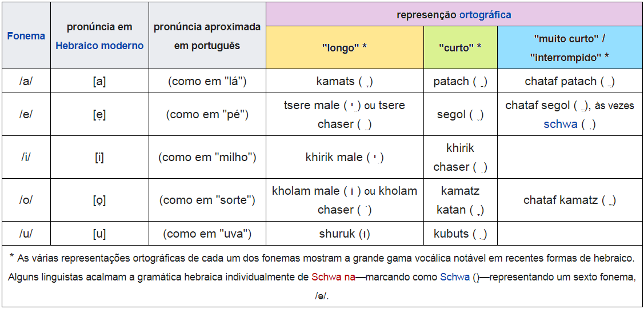Click the "curto" column header
The width and height of the screenshot is (644, 309).
pos(460,48)
